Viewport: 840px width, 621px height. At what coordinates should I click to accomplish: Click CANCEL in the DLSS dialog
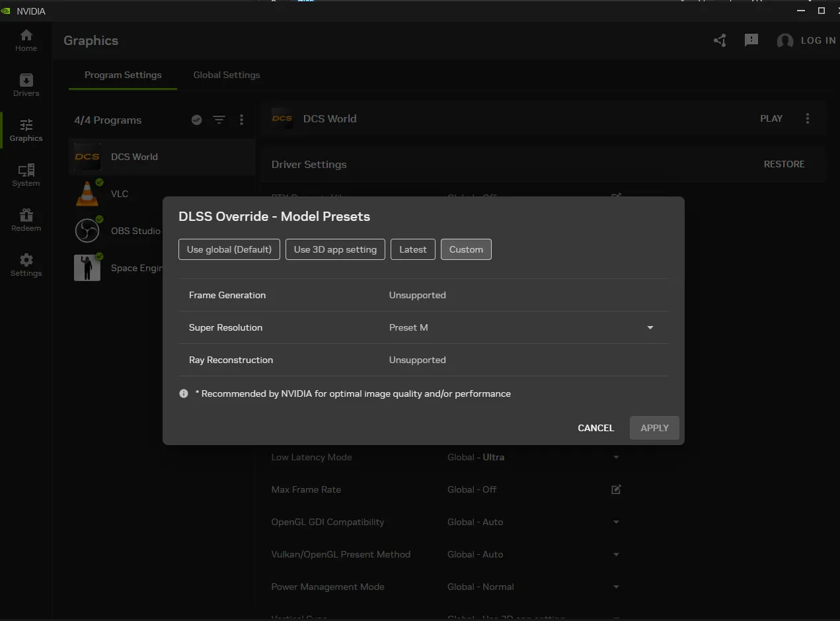(x=596, y=428)
